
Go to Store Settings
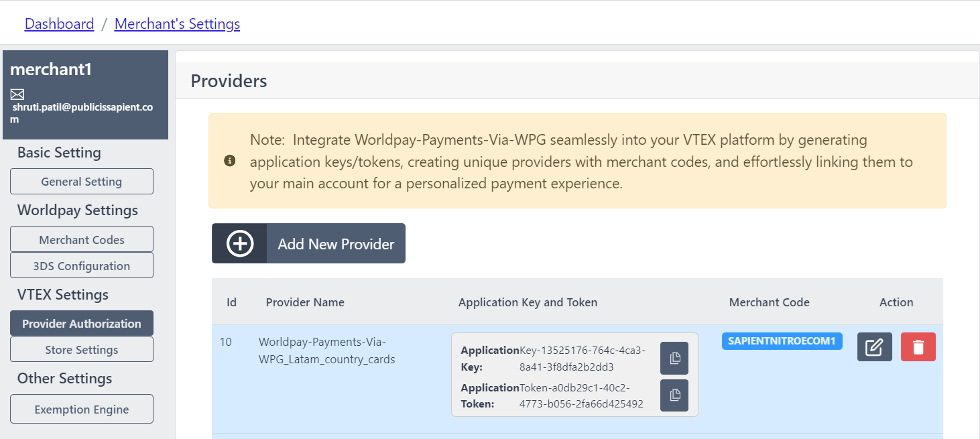point(82,349)
